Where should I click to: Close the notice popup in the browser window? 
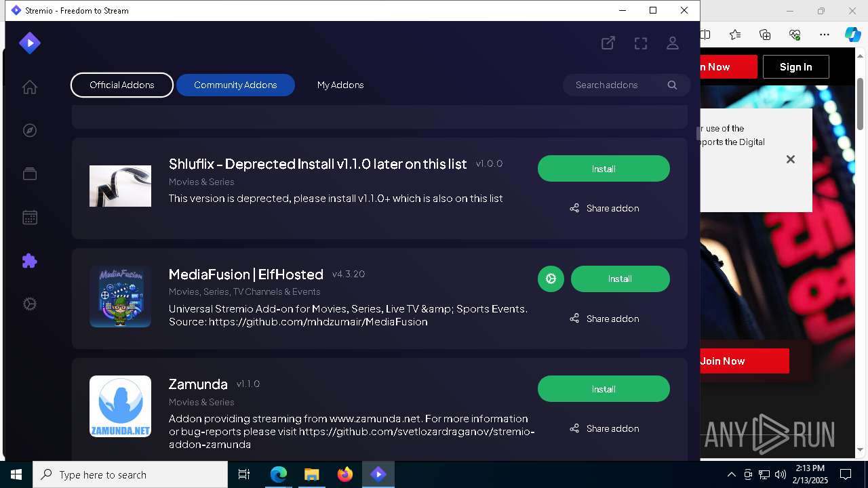[x=790, y=159]
